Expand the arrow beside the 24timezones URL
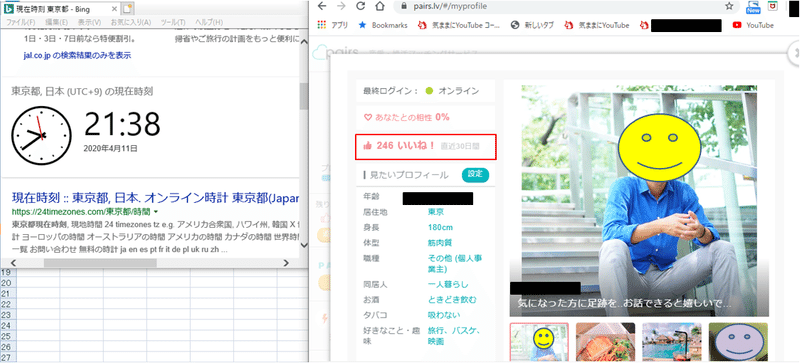 (x=156, y=211)
